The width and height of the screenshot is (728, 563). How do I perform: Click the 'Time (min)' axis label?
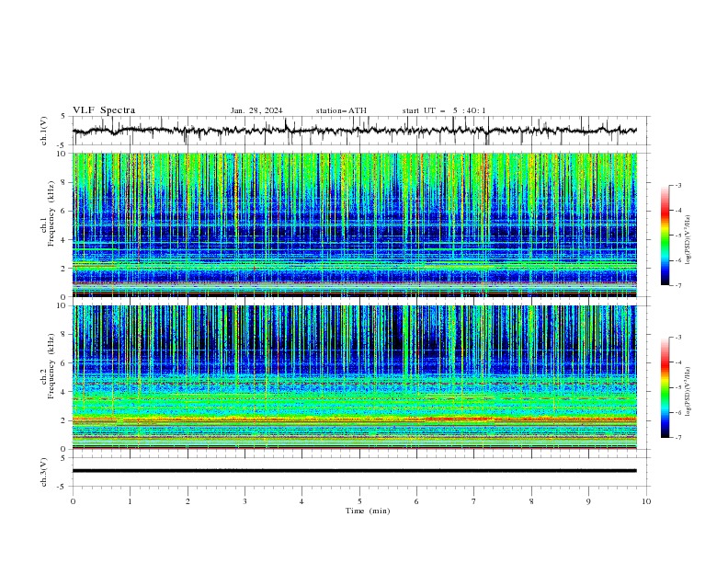point(368,511)
